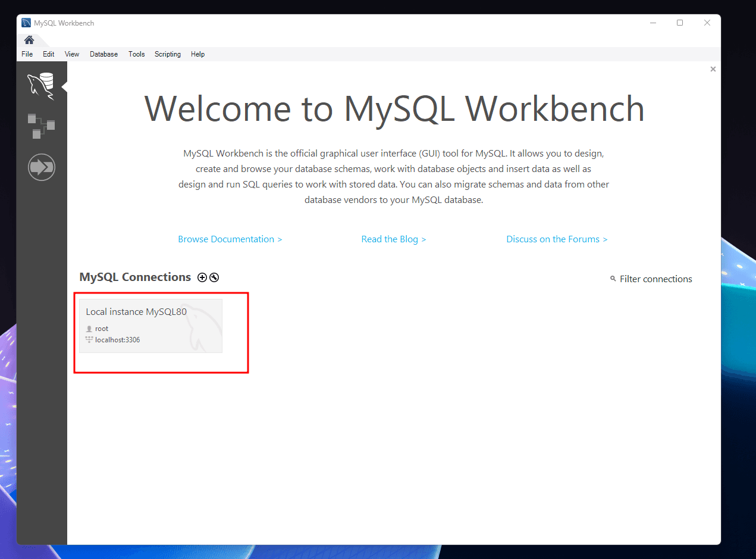Open the Database menu
Image resolution: width=756 pixels, height=559 pixels.
[104, 54]
